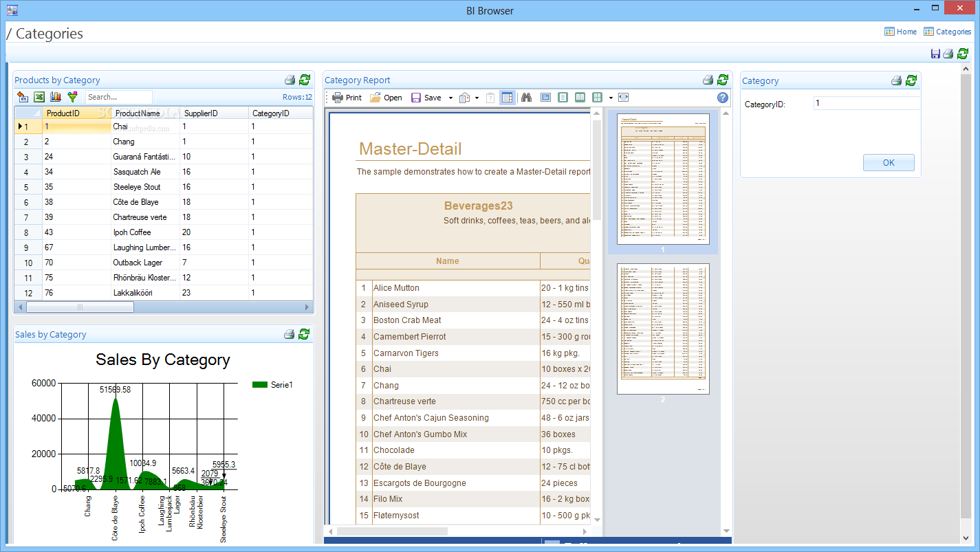The image size is (980, 552).
Task: Click the Chang cell in the products grid
Action: coord(145,142)
